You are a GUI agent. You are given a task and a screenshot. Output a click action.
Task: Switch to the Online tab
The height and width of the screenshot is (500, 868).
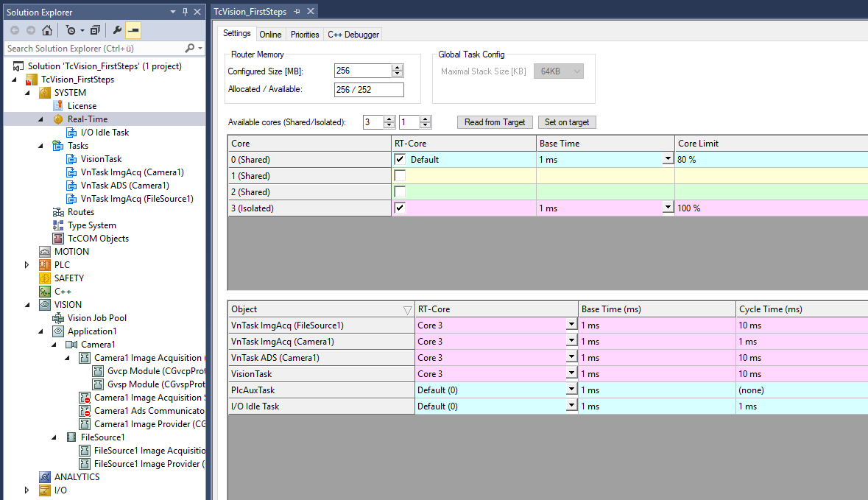(270, 35)
